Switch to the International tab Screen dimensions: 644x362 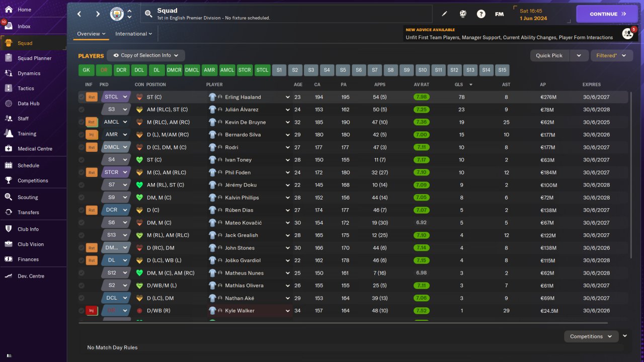click(134, 34)
